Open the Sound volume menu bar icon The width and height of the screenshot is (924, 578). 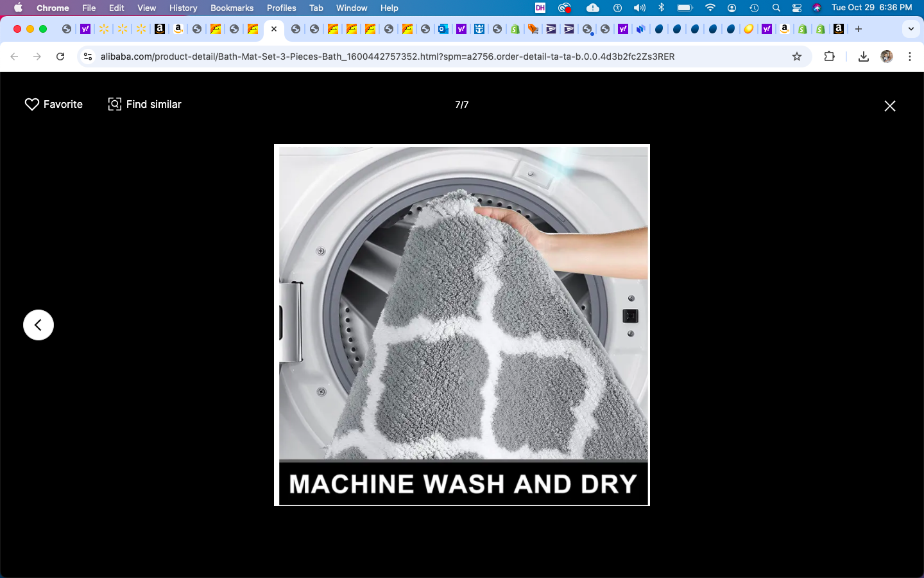tap(640, 8)
